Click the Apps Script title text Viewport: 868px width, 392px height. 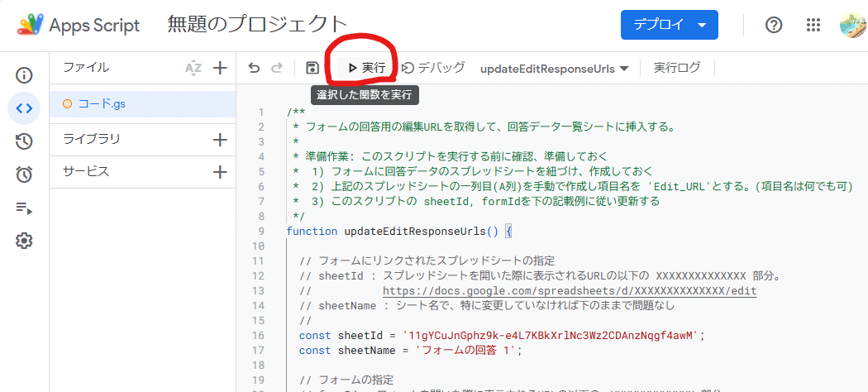click(95, 26)
